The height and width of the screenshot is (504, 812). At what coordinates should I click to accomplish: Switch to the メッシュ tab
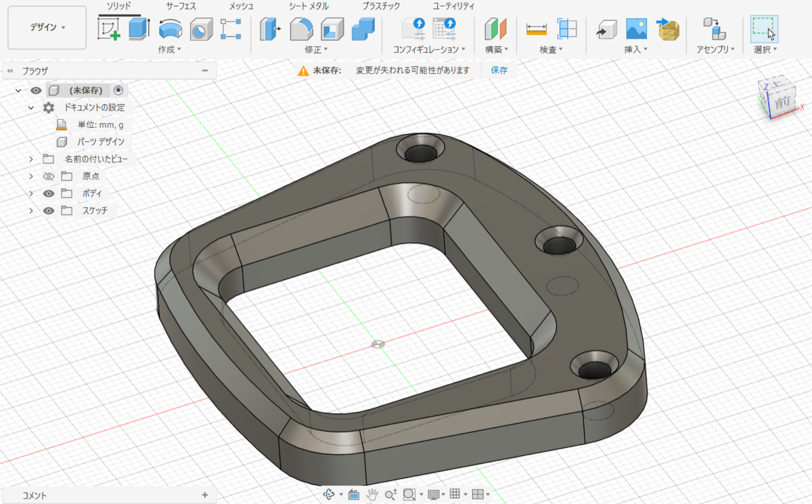(242, 6)
